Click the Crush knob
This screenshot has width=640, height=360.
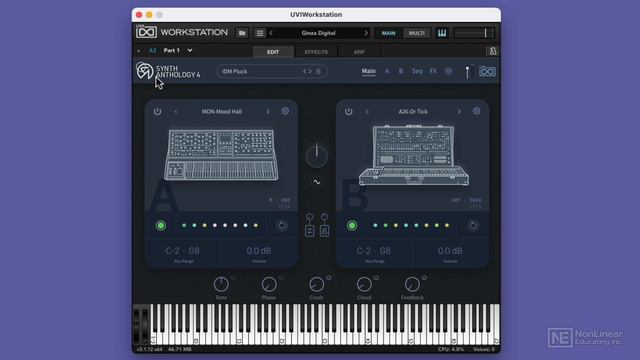(x=316, y=284)
